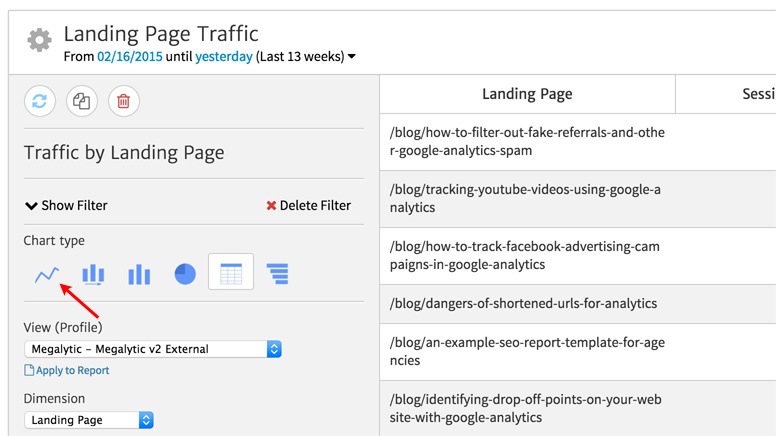The image size is (776, 436).
Task: Click the 02/16/2015 start date link
Action: 126,57
